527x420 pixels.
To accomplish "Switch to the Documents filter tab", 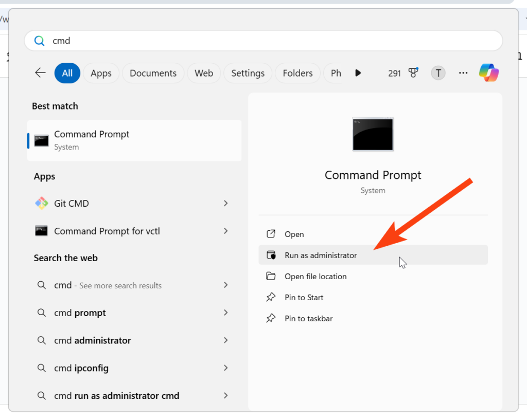I will [x=153, y=73].
